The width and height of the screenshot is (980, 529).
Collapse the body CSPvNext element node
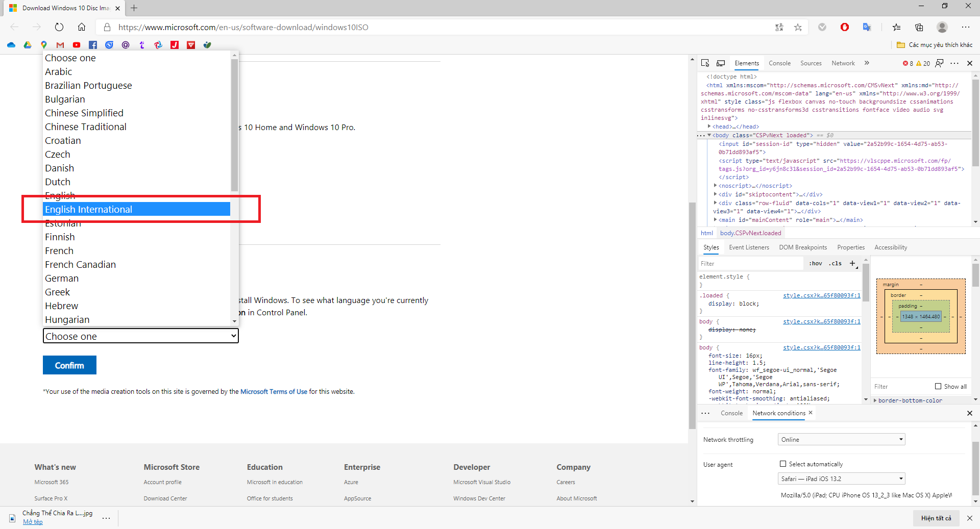pos(709,135)
